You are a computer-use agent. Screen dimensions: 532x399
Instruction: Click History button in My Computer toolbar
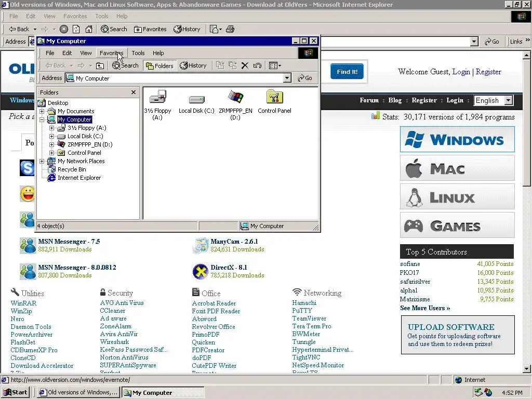pyautogui.click(x=193, y=65)
